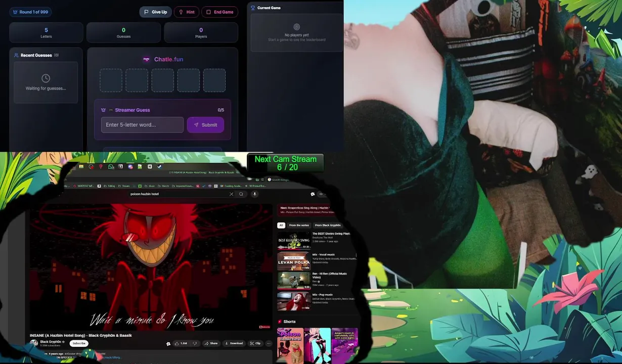Select the 'From the series' chip
The width and height of the screenshot is (622, 364).
tap(299, 225)
